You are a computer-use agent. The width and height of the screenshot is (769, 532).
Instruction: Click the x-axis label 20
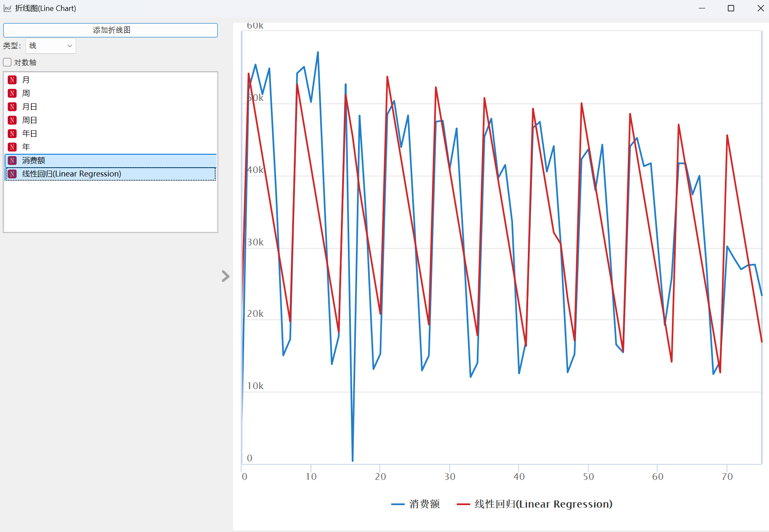(380, 477)
